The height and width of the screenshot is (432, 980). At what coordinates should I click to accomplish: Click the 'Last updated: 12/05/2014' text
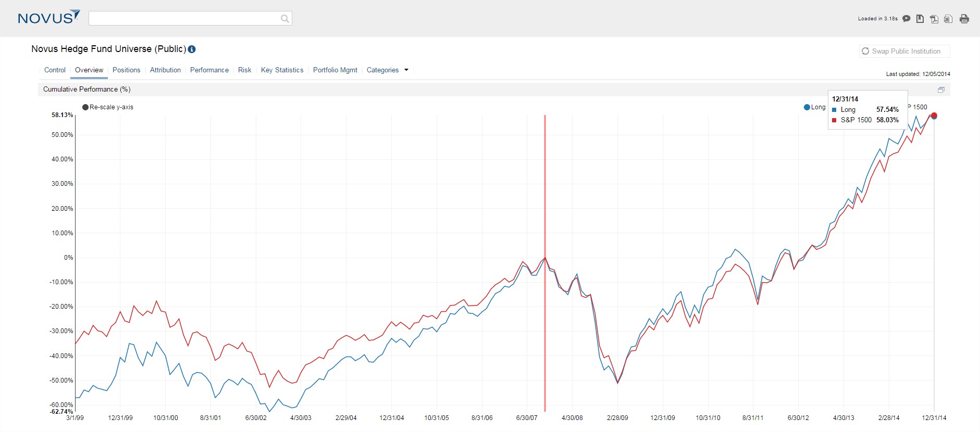pos(918,74)
